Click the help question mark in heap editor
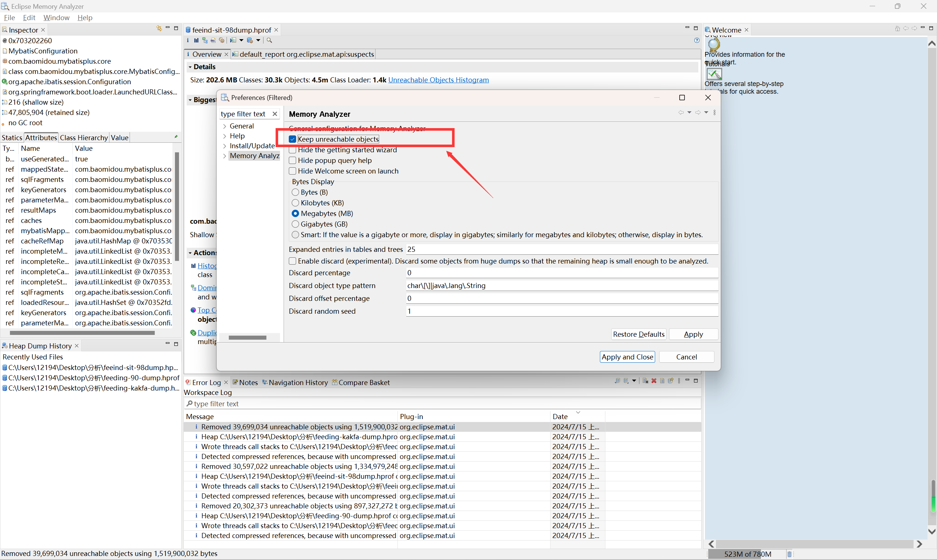This screenshot has height=560, width=937. (697, 40)
